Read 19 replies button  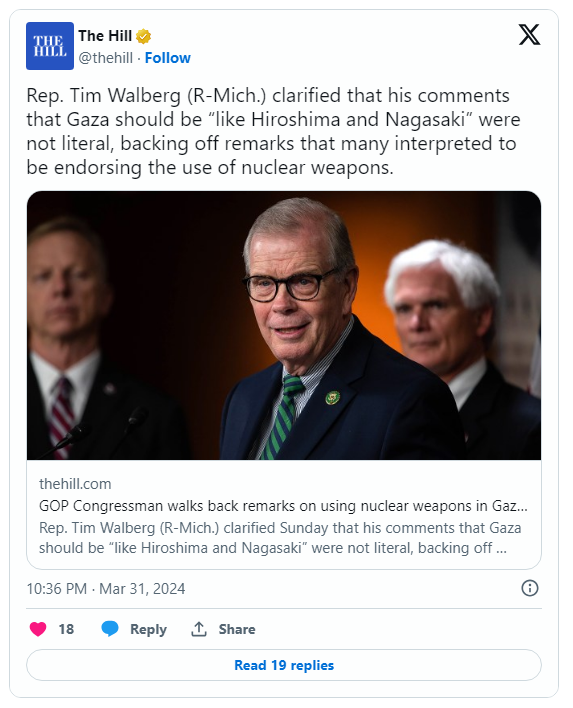point(284,665)
